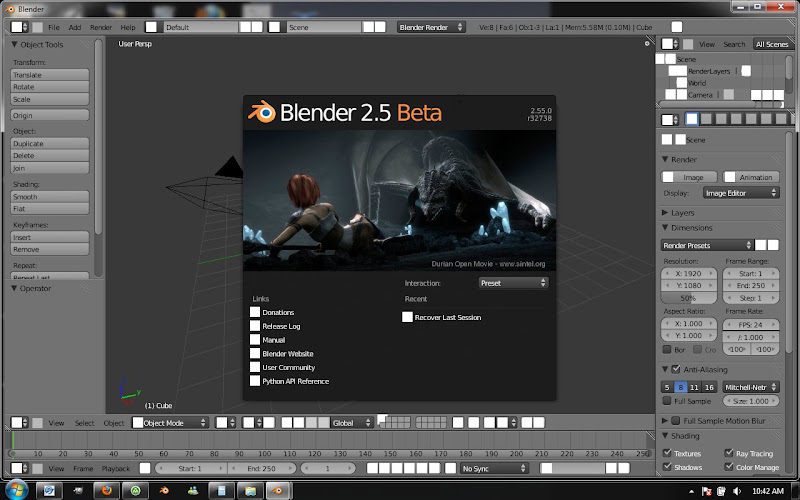The image size is (800, 500).
Task: Open the Mitchell-Netr filter dropdown
Action: point(751,387)
